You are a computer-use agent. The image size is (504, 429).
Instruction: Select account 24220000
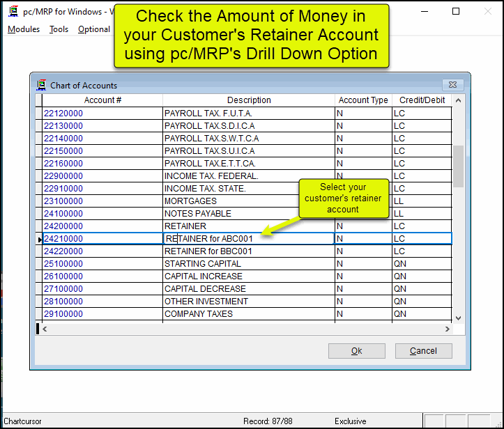tap(102, 251)
